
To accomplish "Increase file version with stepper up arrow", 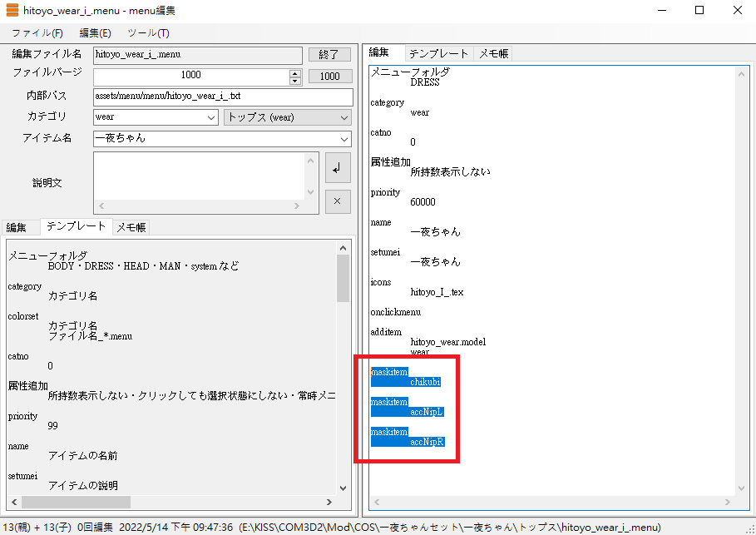I will (x=295, y=73).
